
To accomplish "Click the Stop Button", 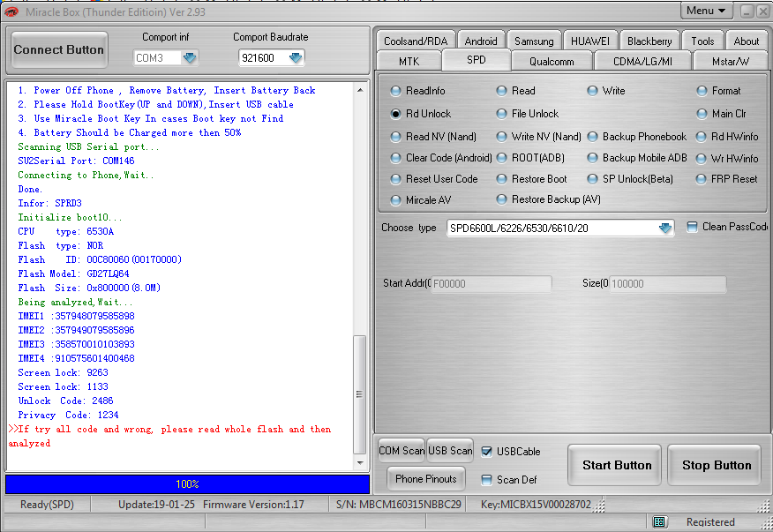I will click(715, 465).
